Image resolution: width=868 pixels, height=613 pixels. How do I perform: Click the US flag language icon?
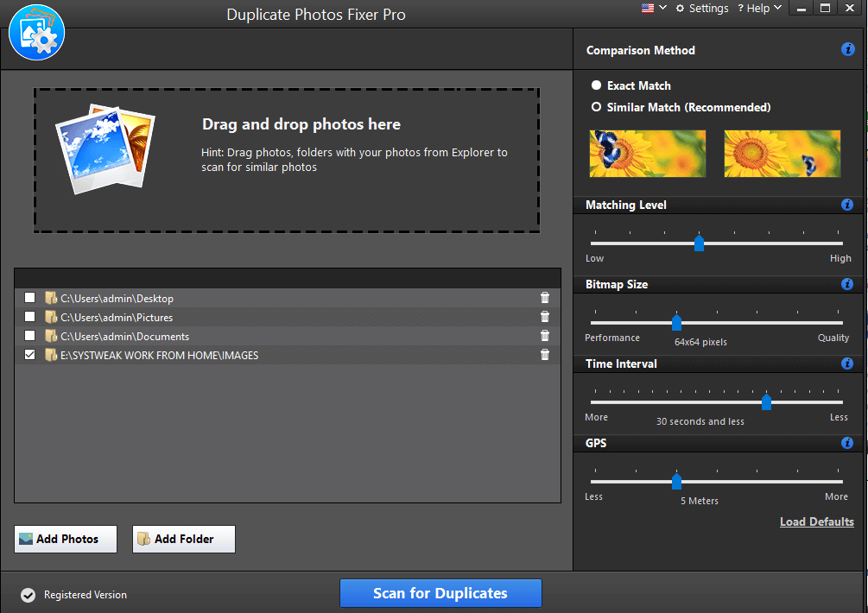[x=647, y=8]
